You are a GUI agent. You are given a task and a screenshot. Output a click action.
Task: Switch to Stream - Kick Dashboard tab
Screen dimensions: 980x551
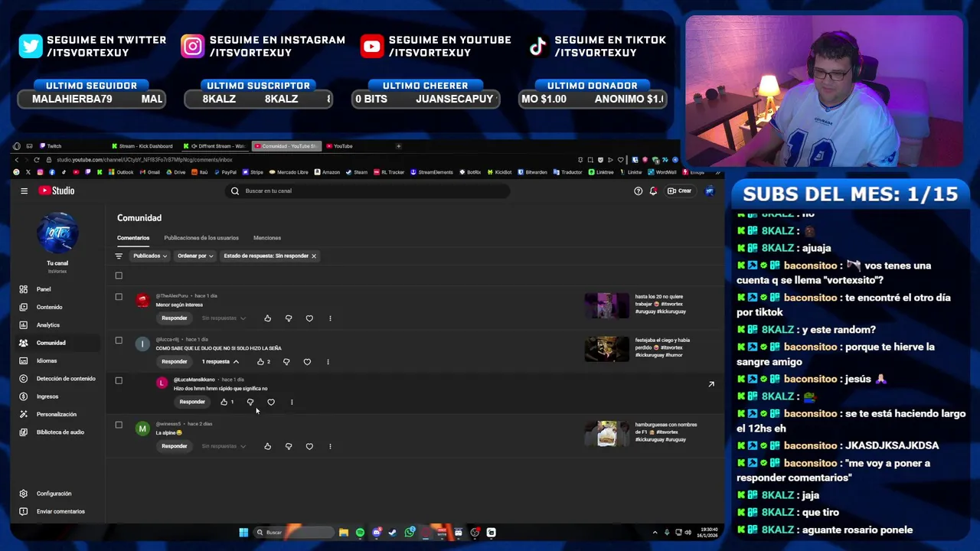(x=145, y=146)
